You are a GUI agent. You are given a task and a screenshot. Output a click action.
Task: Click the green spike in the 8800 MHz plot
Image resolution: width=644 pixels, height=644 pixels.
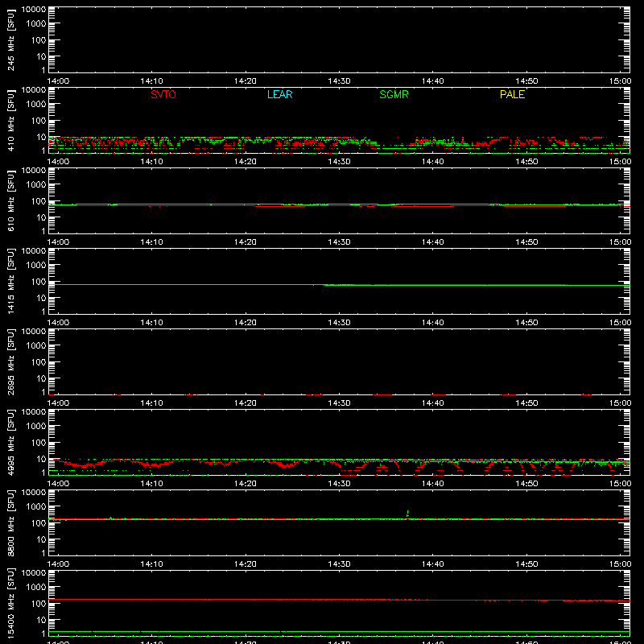407,514
